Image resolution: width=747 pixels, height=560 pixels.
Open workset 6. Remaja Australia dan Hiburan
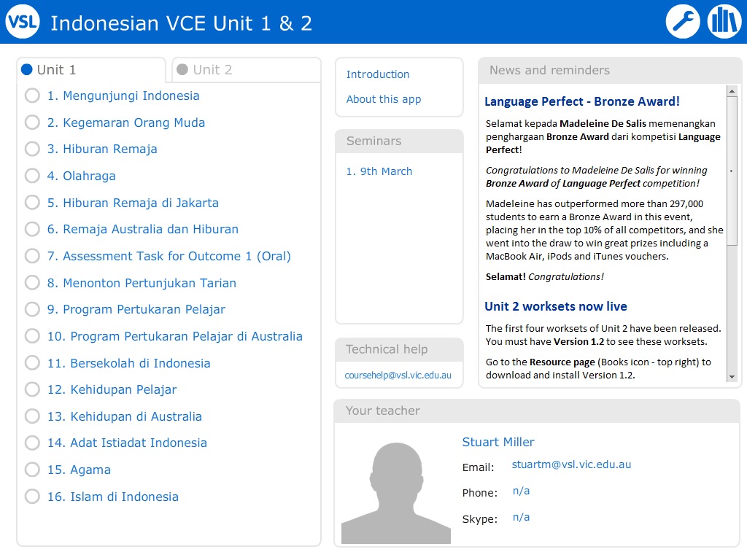tap(143, 229)
